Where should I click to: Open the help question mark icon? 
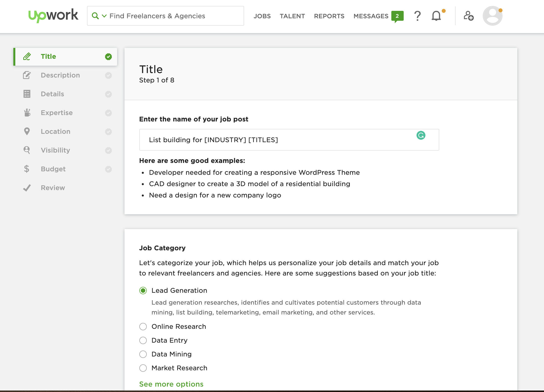[x=417, y=16]
